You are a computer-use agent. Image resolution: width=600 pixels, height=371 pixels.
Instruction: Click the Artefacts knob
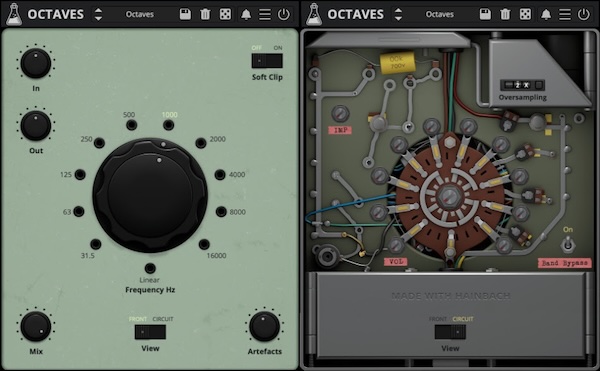[264, 326]
